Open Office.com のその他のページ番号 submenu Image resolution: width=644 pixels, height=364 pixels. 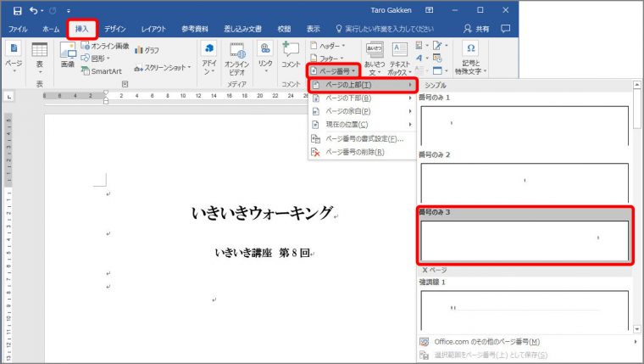(x=528, y=342)
